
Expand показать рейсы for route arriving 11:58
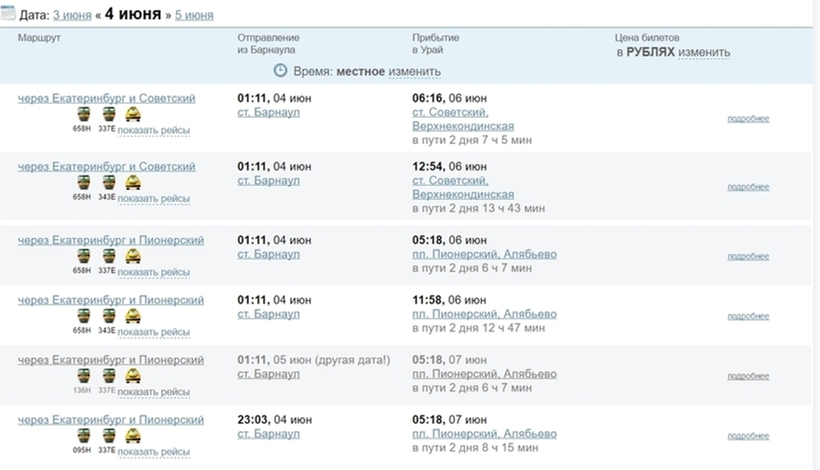pyautogui.click(x=153, y=330)
